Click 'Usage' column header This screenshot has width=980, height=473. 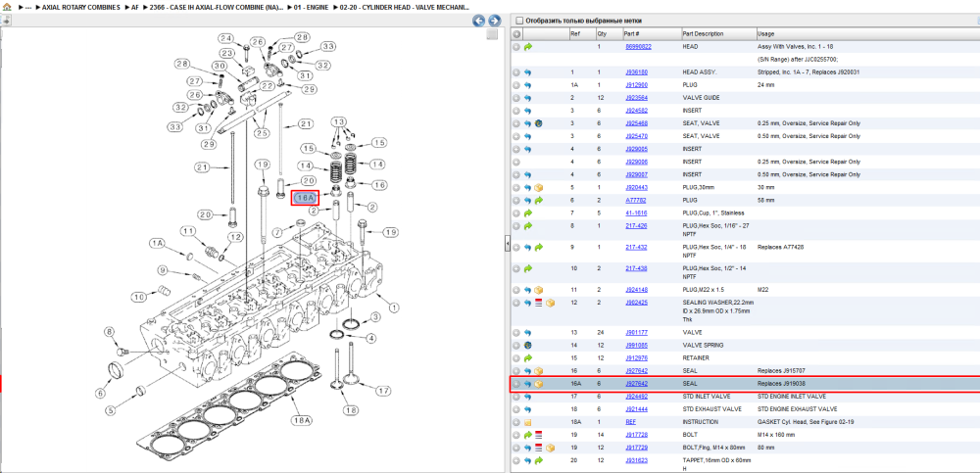click(765, 33)
